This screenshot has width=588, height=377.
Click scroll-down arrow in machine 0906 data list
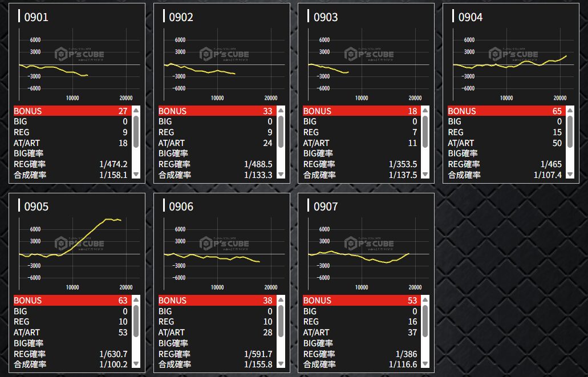click(281, 364)
